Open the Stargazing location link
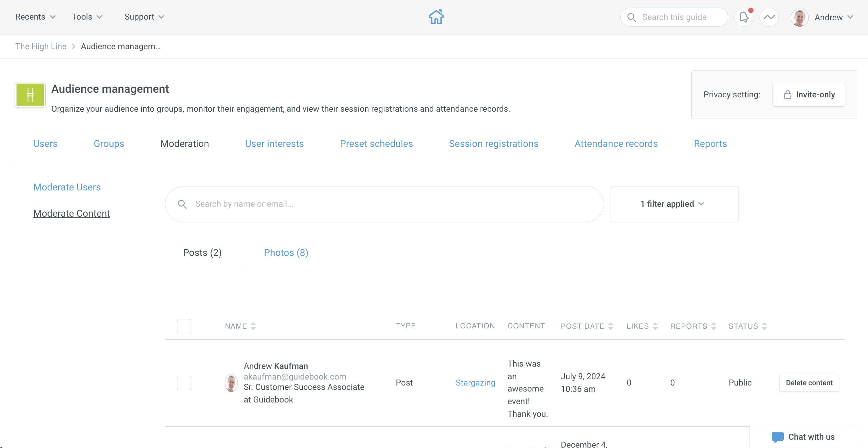 (x=476, y=383)
